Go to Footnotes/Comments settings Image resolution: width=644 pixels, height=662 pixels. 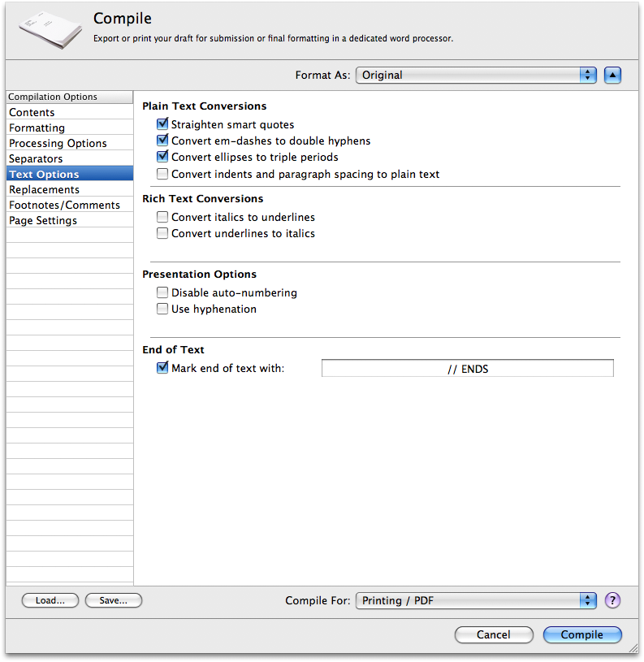pos(64,206)
